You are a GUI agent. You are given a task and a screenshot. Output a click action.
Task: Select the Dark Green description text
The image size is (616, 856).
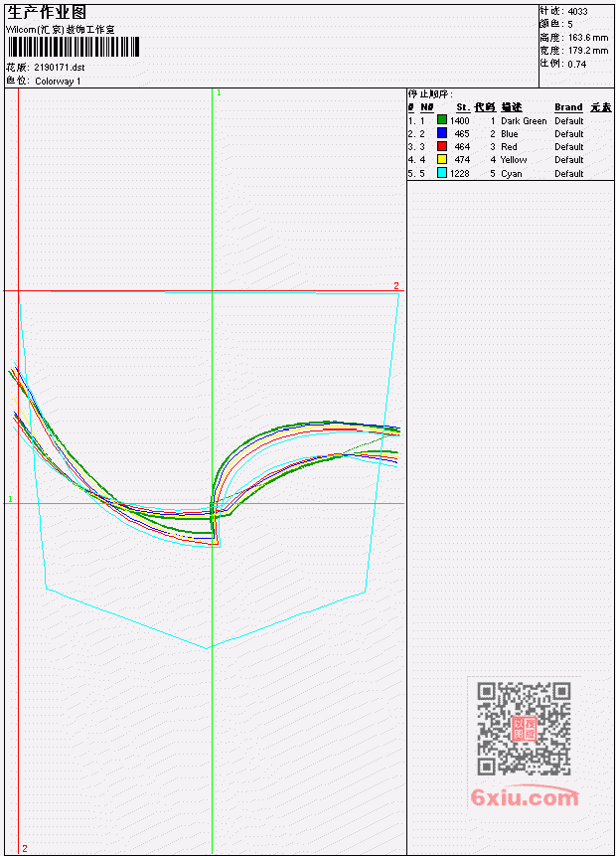(x=524, y=121)
